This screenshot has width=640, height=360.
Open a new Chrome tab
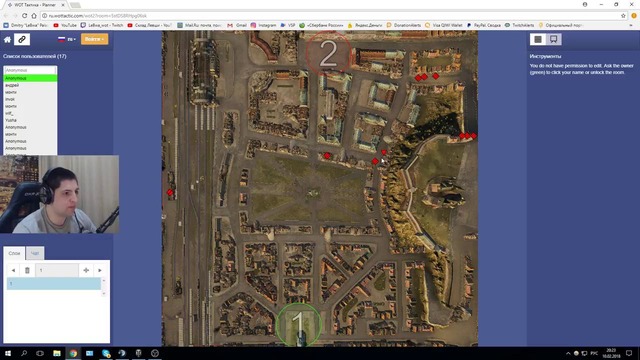coord(76,5)
